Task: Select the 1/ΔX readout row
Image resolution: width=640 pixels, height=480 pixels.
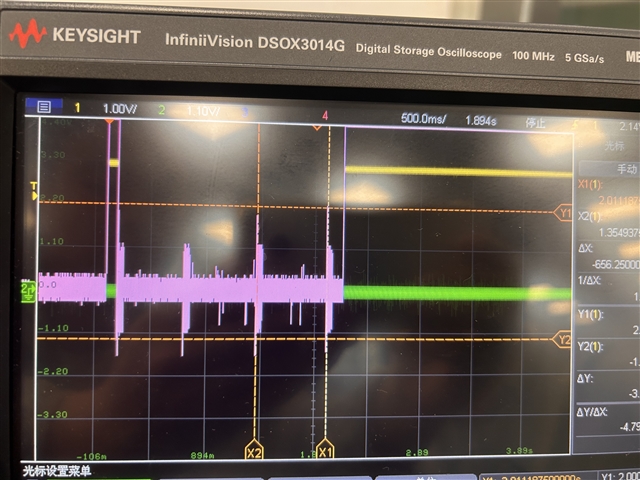Action: click(x=609, y=289)
